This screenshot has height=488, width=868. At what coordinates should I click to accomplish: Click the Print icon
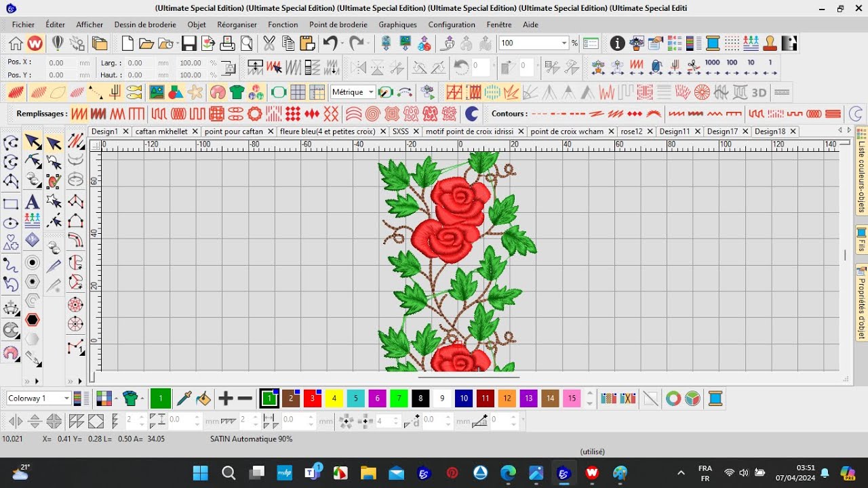pyautogui.click(x=227, y=43)
